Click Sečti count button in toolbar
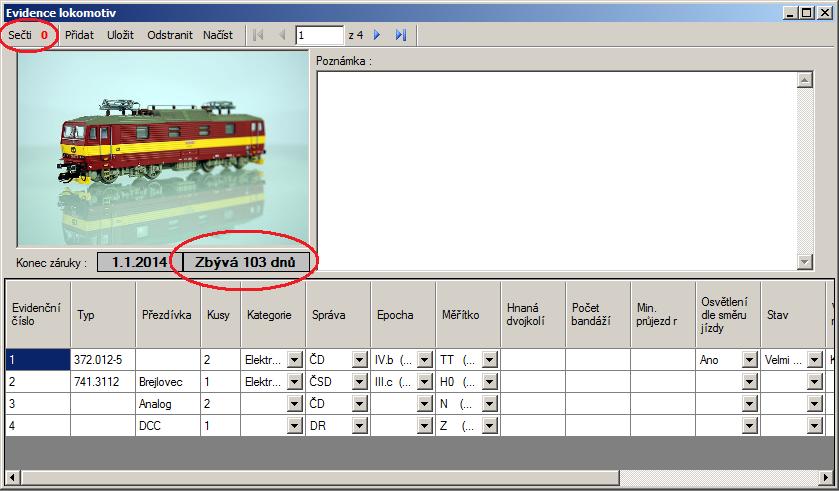This screenshot has width=839, height=491. (x=28, y=35)
